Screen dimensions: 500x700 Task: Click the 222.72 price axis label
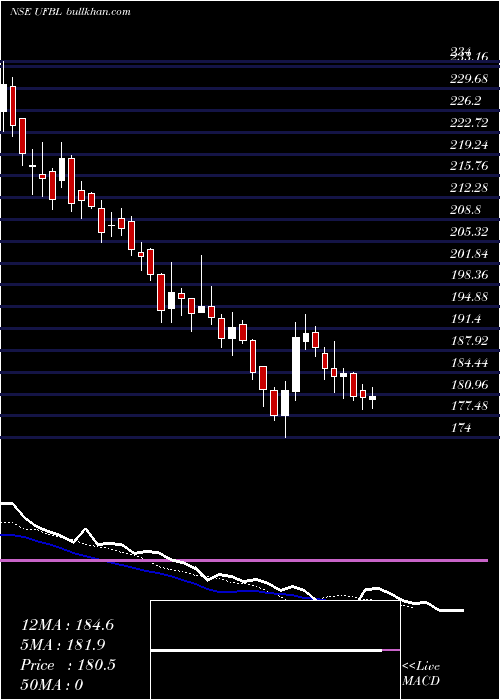click(x=469, y=123)
